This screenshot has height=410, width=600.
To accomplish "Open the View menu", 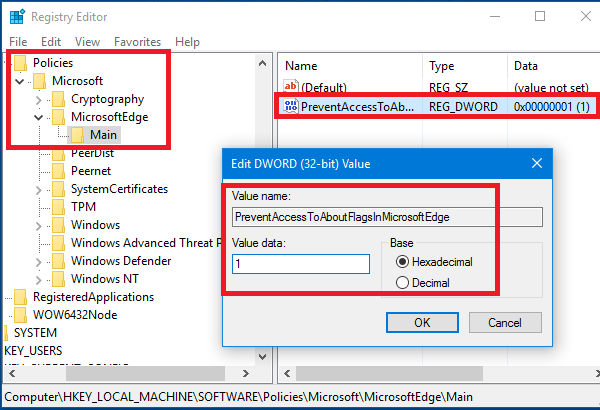I will coord(87,41).
